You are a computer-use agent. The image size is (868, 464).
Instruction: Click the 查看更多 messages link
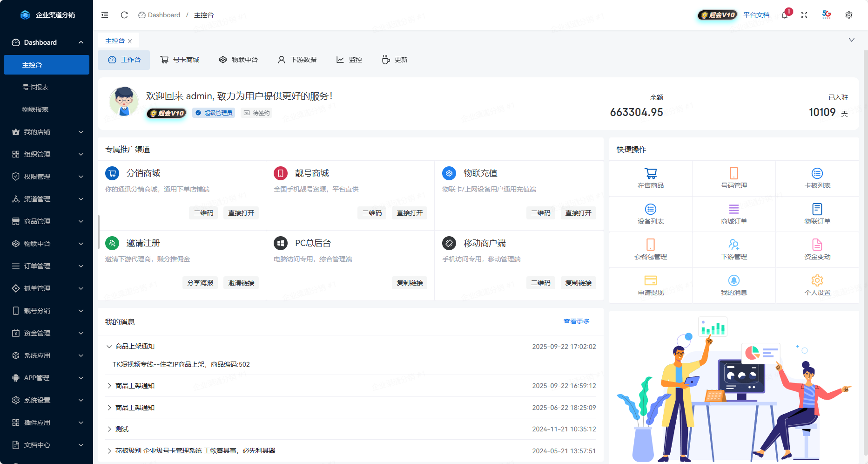tap(576, 321)
